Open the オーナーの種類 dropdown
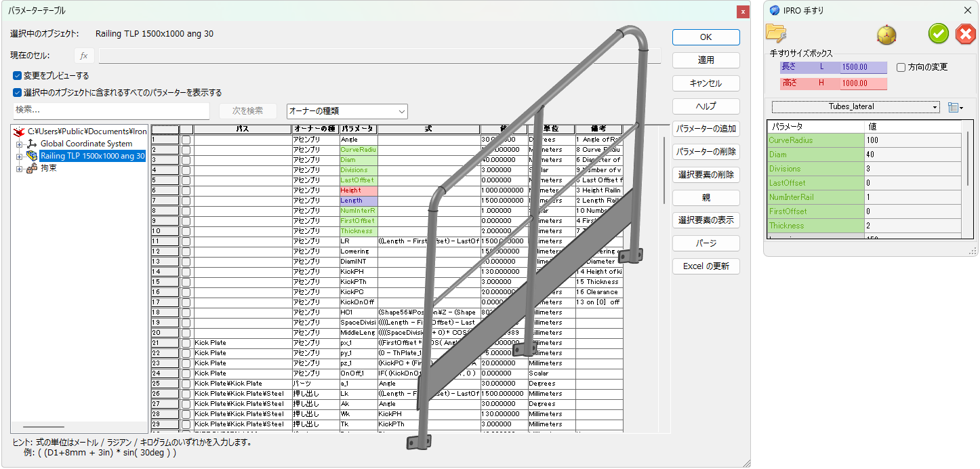Screen dimensions: 980x469 (x=347, y=111)
